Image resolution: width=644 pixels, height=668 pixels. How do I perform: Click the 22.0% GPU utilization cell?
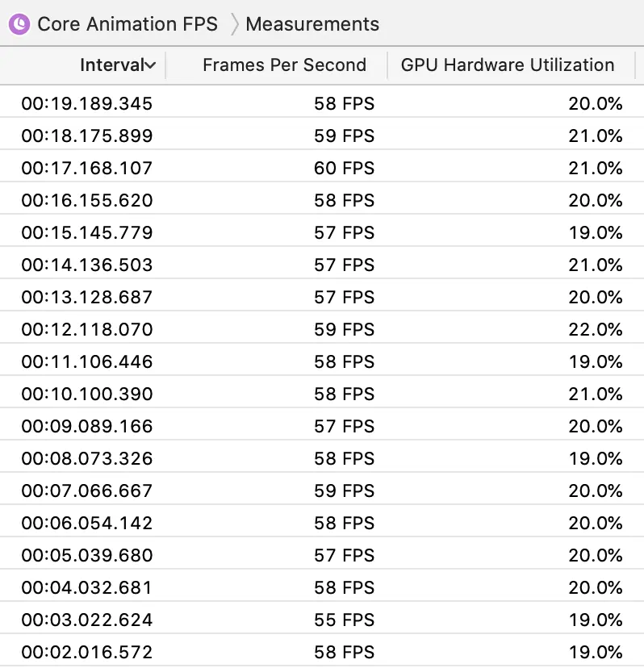click(x=595, y=329)
